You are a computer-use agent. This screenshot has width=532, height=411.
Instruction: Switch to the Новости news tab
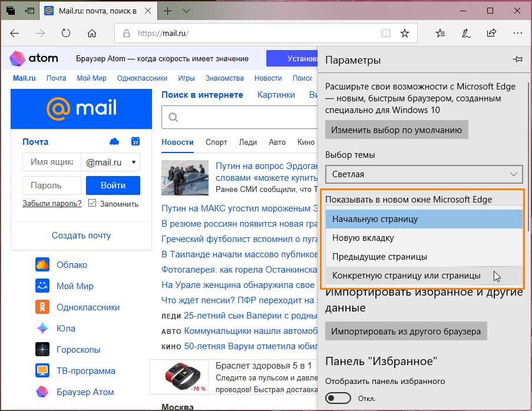(177, 142)
